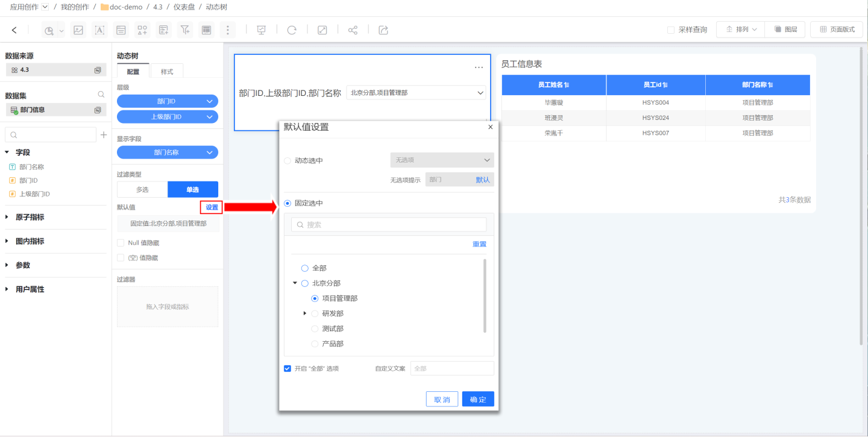
Task: Uncheck the 开启"全部"选项 checkbox
Action: click(x=288, y=368)
